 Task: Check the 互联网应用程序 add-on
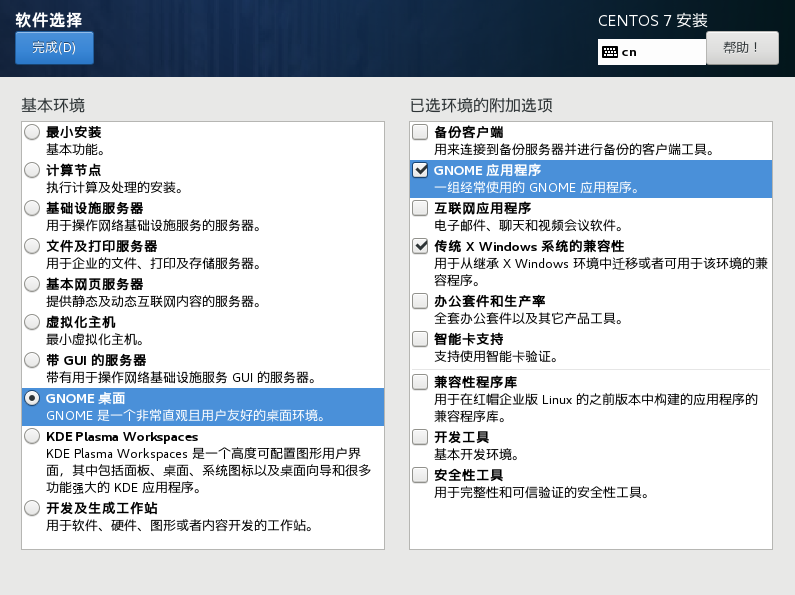(420, 208)
